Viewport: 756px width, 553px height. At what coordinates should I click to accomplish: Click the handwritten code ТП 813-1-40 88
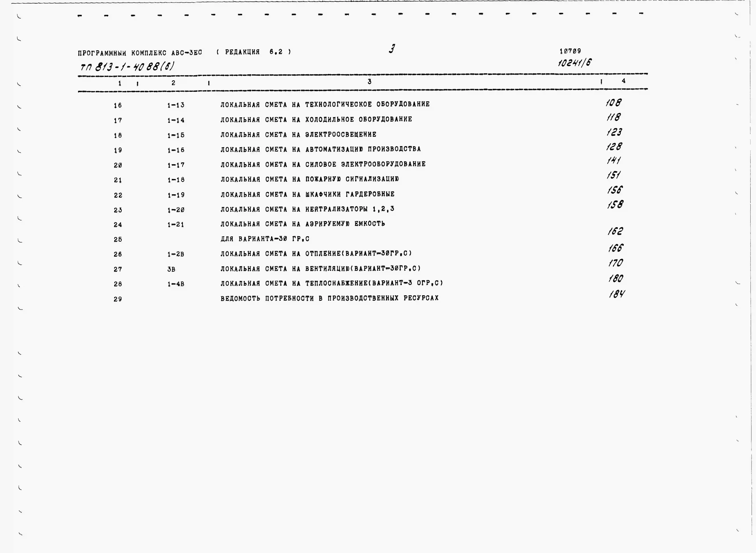[127, 67]
